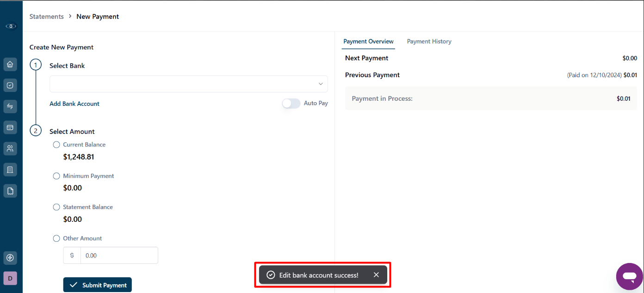Open the purple chat widget bubble
This screenshot has height=293, width=644.
(630, 276)
